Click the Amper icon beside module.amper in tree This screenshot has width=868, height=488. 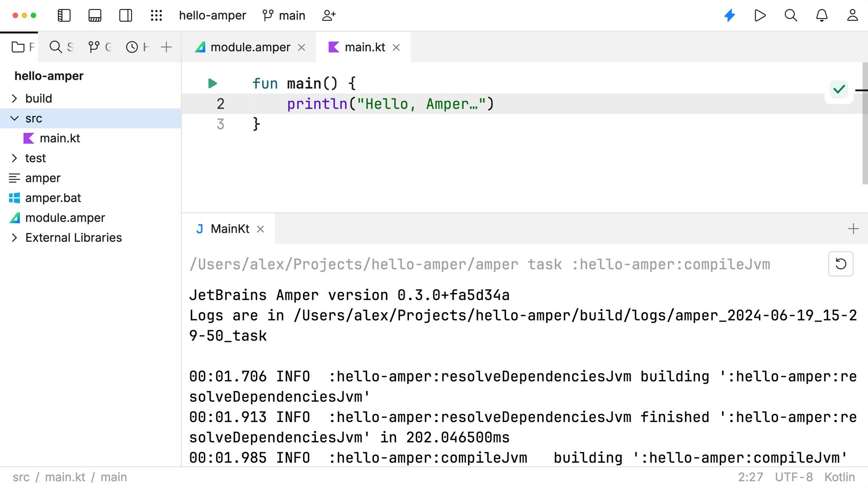coord(14,218)
